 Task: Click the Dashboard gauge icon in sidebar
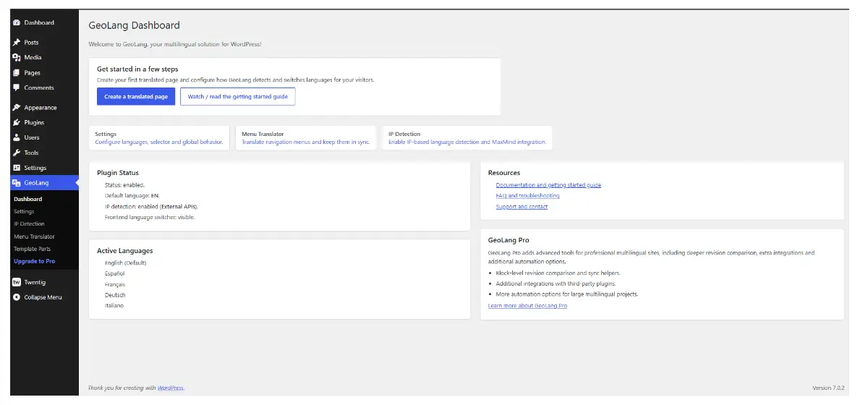pyautogui.click(x=17, y=22)
